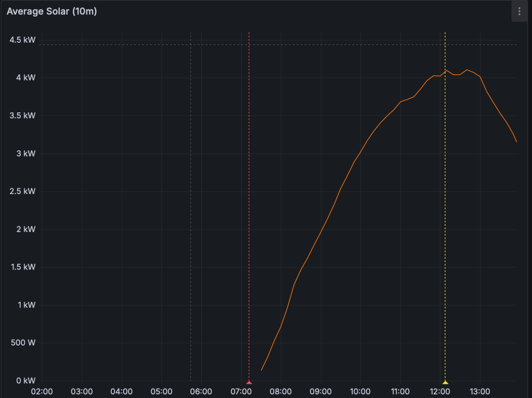Click the 2.5 kW y-axis label
The width and height of the screenshot is (532, 398).
[x=22, y=191]
